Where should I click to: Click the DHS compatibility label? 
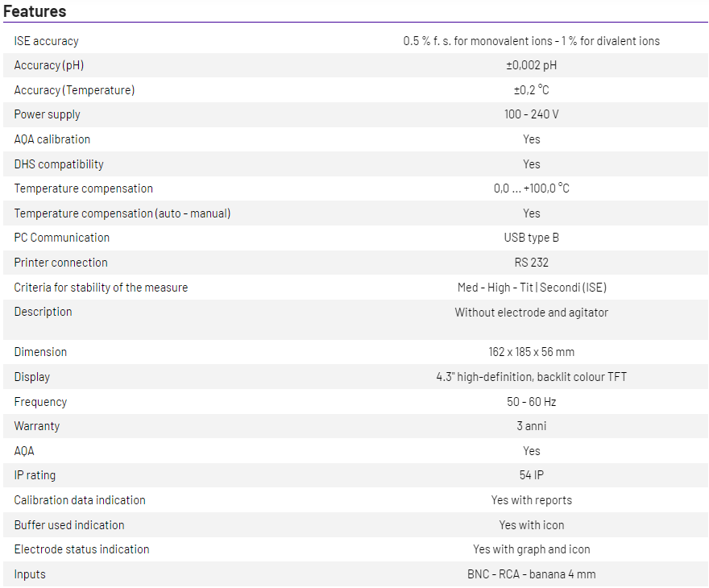point(59,164)
